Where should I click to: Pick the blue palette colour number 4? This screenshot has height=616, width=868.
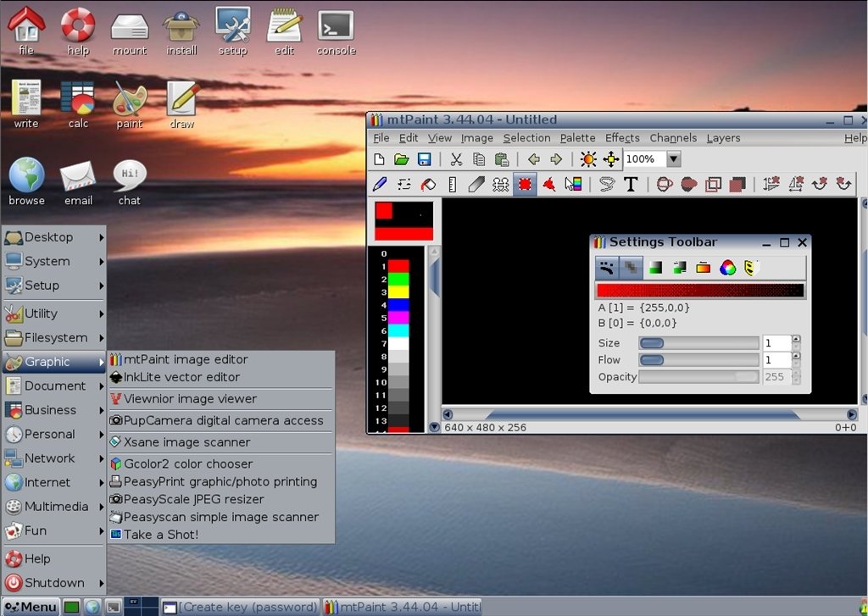tap(398, 304)
